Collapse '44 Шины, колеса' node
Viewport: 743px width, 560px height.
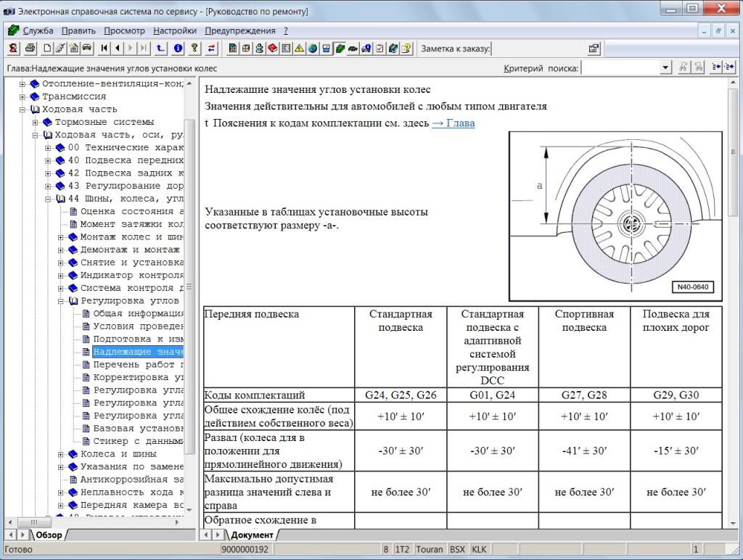(48, 199)
